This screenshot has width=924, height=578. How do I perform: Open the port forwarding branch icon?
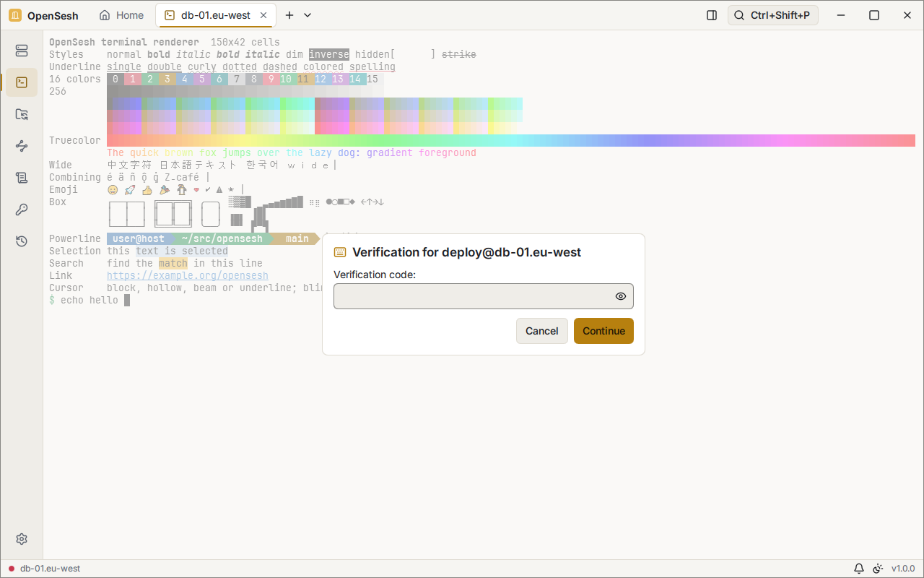click(22, 146)
